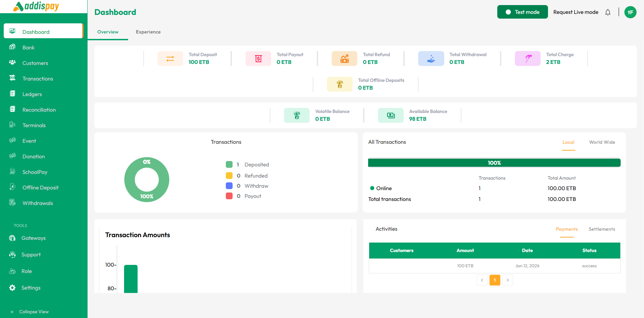The width and height of the screenshot is (644, 318).
Task: Select the World Wide tab
Action: pos(602,142)
